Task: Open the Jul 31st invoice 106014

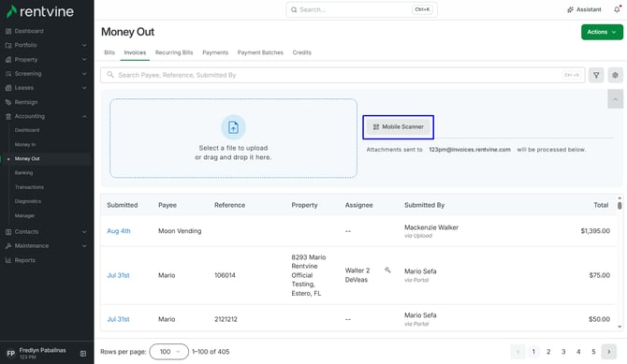Action: click(118, 276)
